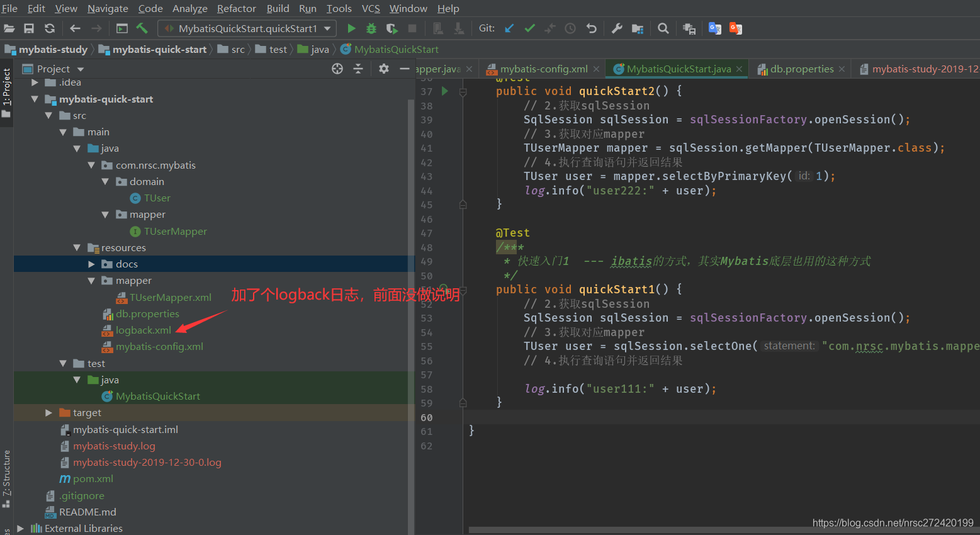980x535 pixels.
Task: Open Project panel gear settings
Action: click(384, 69)
